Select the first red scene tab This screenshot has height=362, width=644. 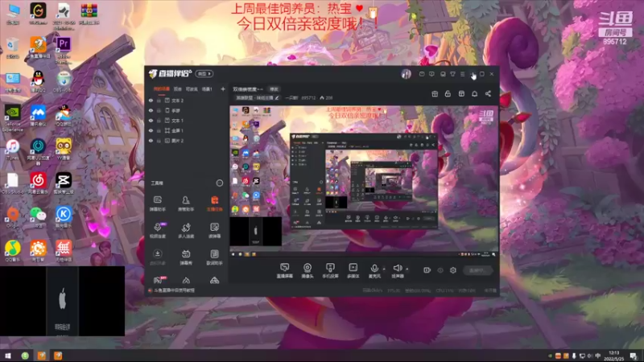point(162,89)
